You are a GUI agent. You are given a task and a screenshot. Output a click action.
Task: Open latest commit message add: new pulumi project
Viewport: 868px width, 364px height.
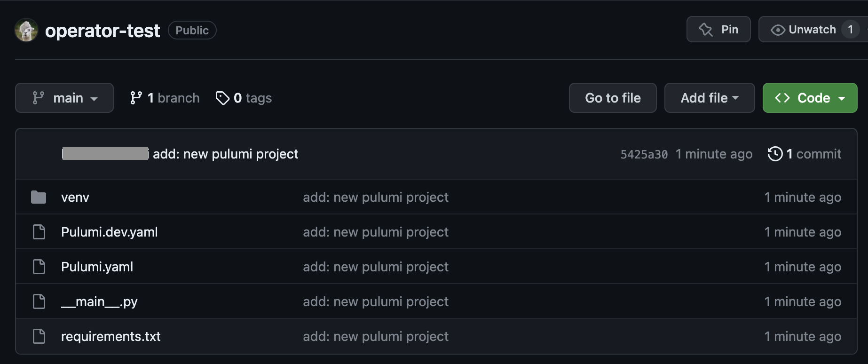226,154
